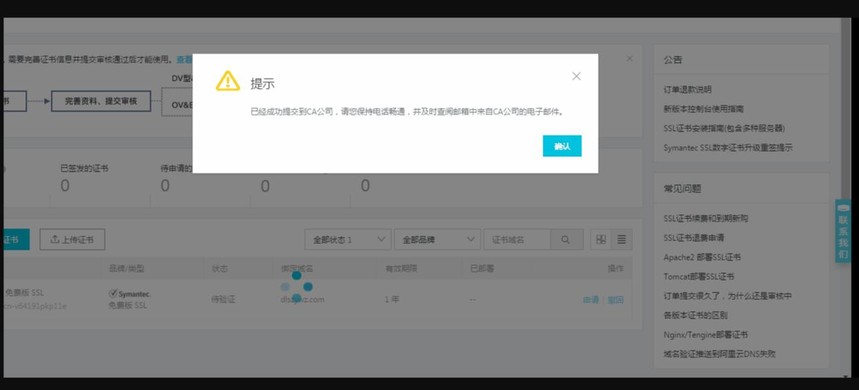This screenshot has height=390, width=859.
Task: Open SSL证书退费申请 FAQ
Action: tap(694, 238)
